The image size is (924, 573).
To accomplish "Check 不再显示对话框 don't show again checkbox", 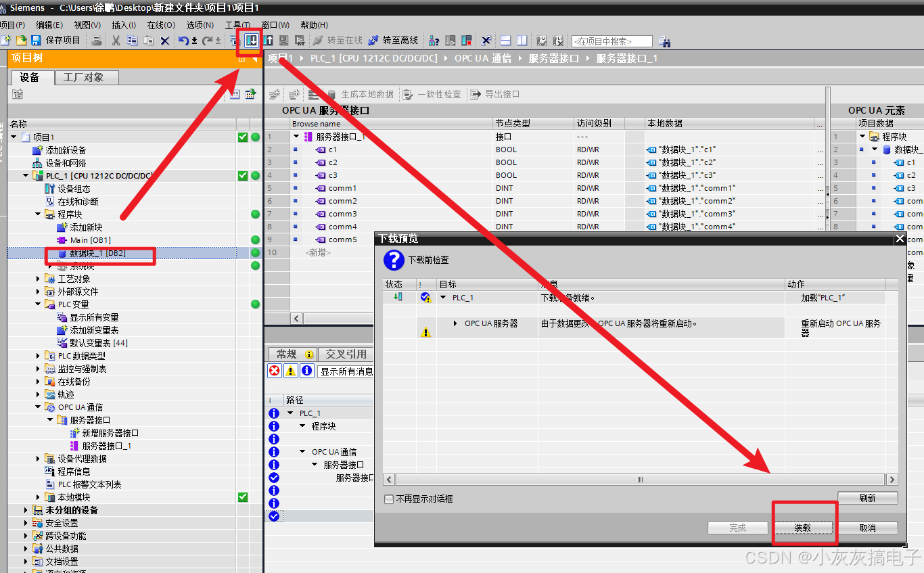I will 389,499.
